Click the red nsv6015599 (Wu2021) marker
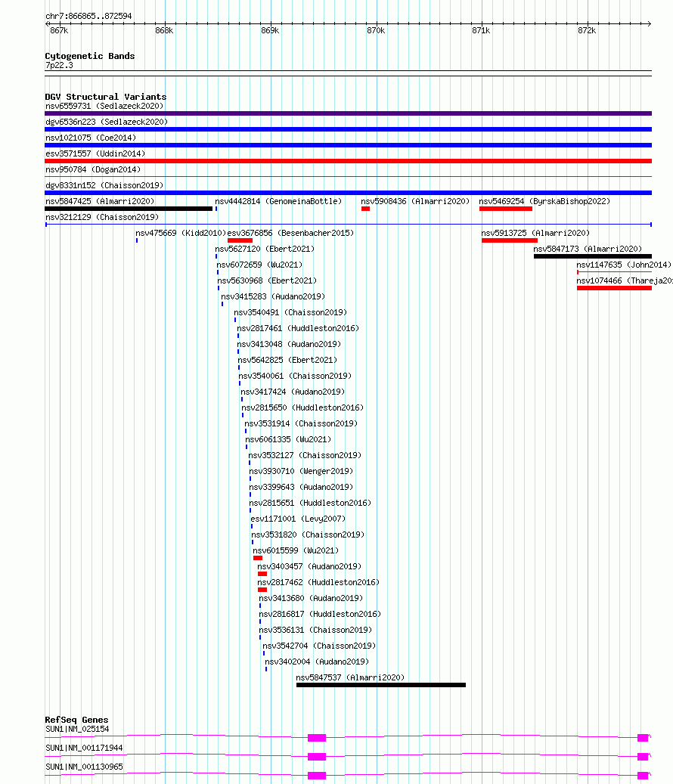The height and width of the screenshot is (784, 673). 258,558
